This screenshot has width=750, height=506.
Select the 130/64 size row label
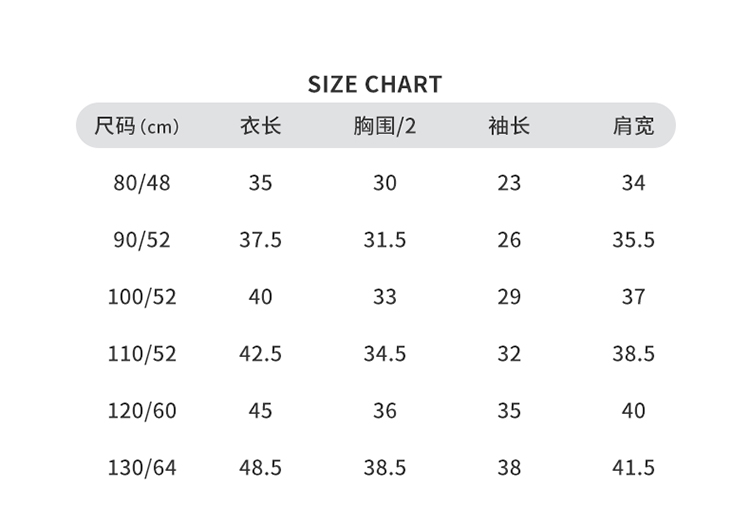pyautogui.click(x=142, y=468)
